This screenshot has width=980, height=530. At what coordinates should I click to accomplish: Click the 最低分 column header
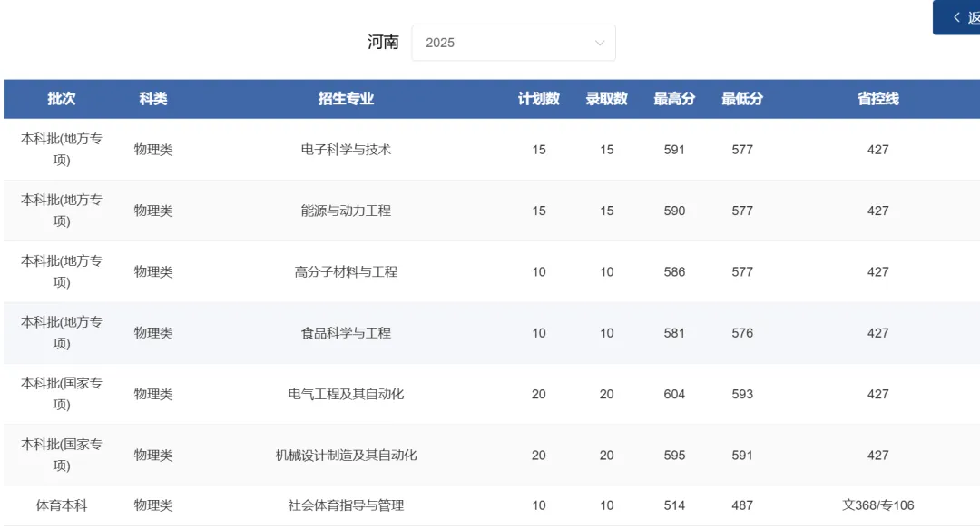pos(742,99)
